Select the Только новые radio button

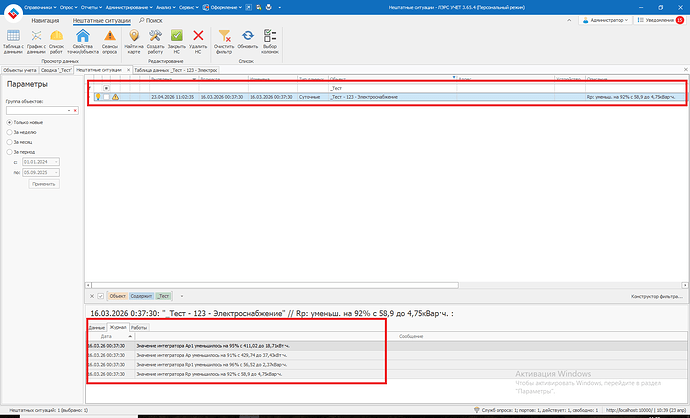click(10, 122)
